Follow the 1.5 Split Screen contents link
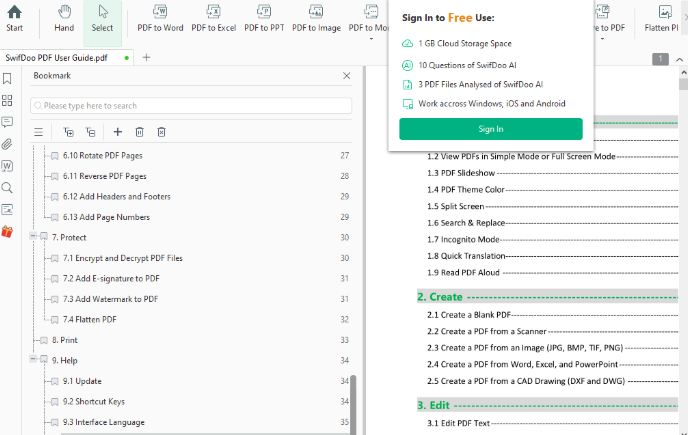Screen dimensions: 688x435 pyautogui.click(x=455, y=206)
